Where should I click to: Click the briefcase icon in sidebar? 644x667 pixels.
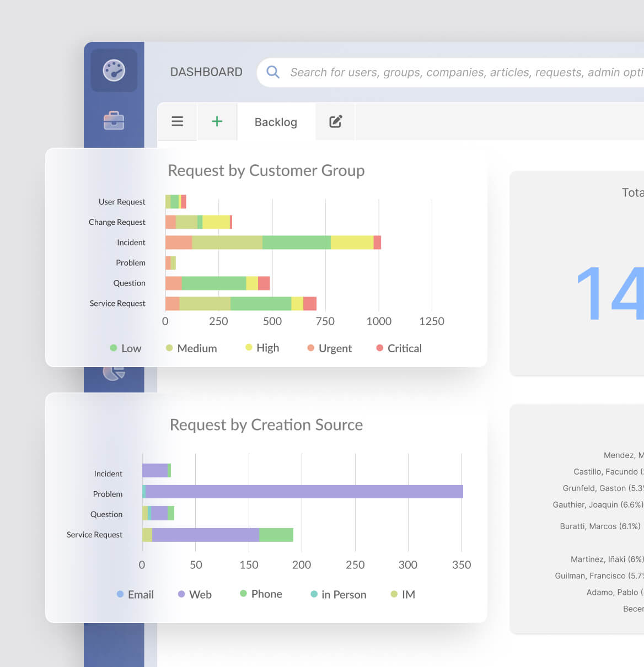click(x=114, y=120)
